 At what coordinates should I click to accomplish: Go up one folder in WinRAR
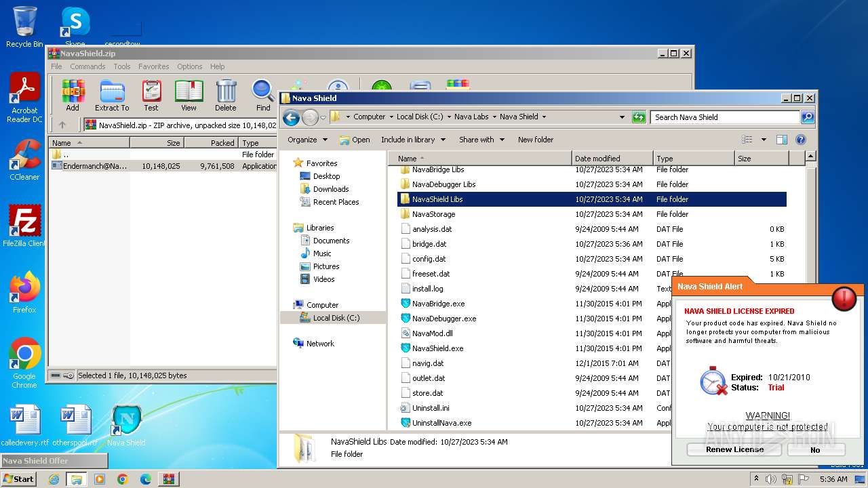(62, 125)
